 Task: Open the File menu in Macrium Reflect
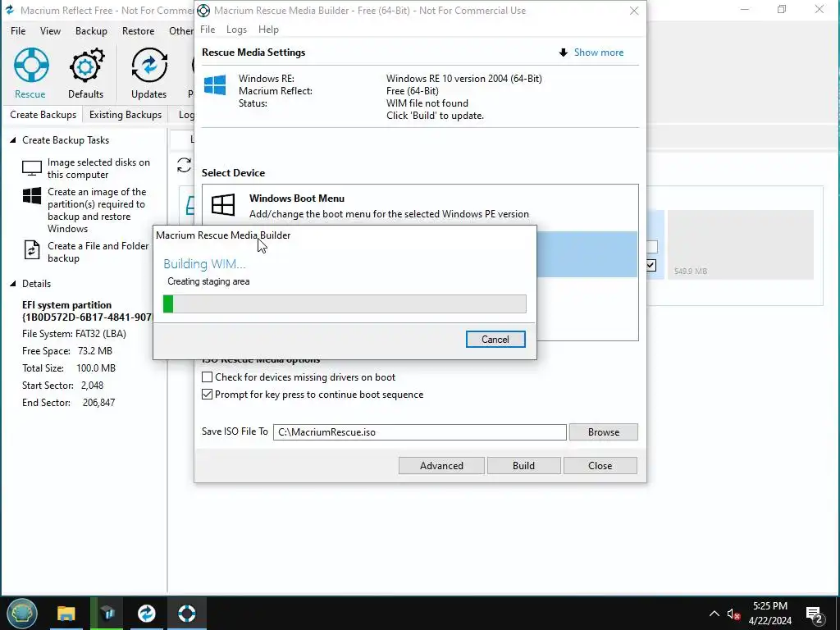(18, 30)
